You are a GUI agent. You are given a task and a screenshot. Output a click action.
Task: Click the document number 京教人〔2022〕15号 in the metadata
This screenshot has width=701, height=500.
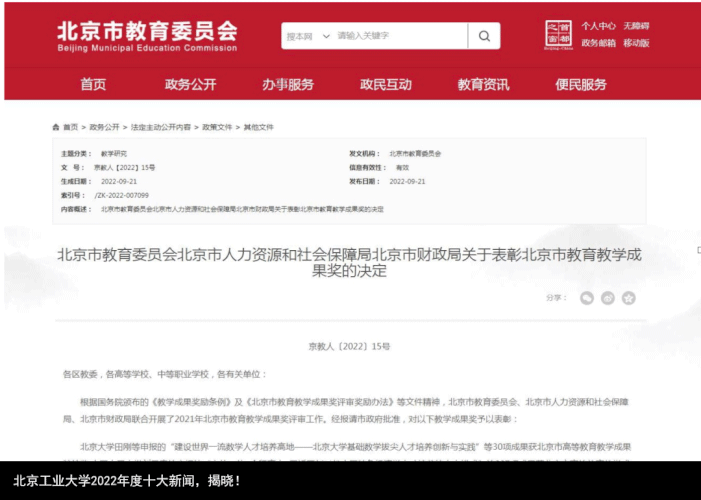tap(124, 168)
